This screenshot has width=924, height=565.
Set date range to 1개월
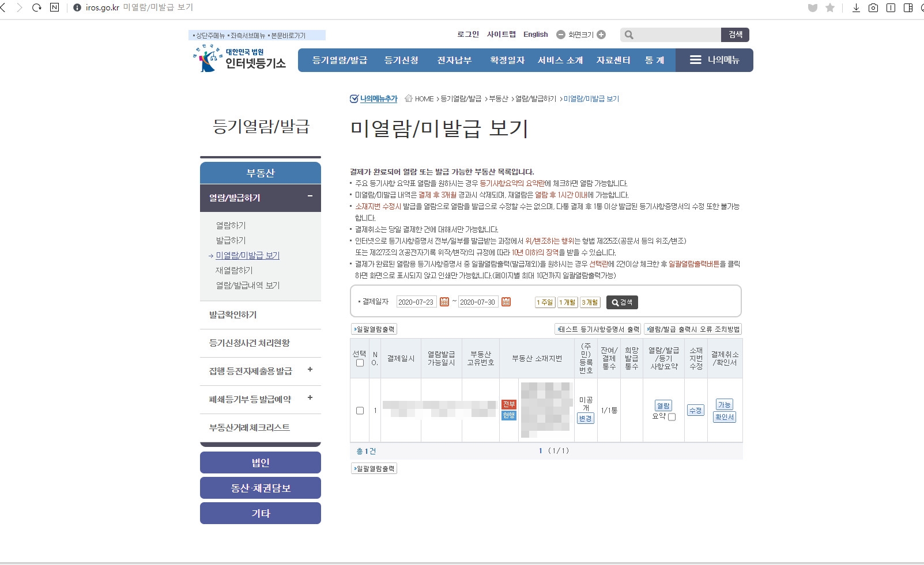tap(567, 302)
